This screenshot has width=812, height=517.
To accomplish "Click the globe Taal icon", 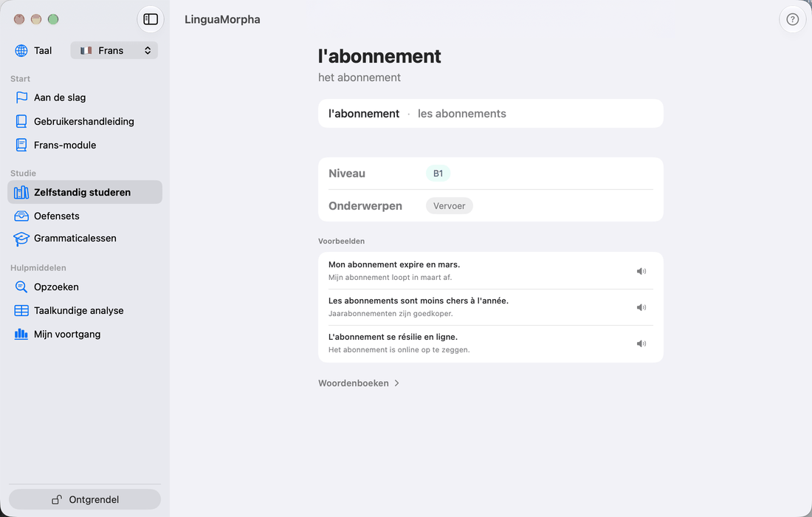I will pyautogui.click(x=21, y=50).
